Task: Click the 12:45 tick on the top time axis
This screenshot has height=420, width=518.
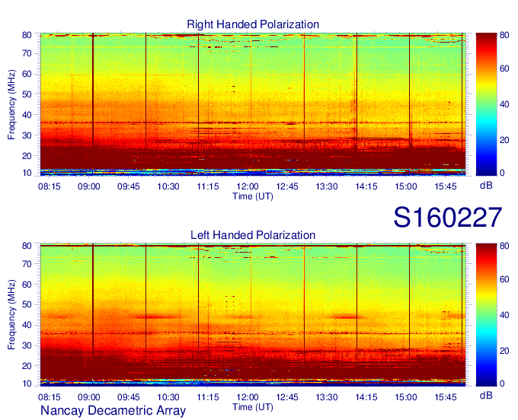Action: pos(287,186)
